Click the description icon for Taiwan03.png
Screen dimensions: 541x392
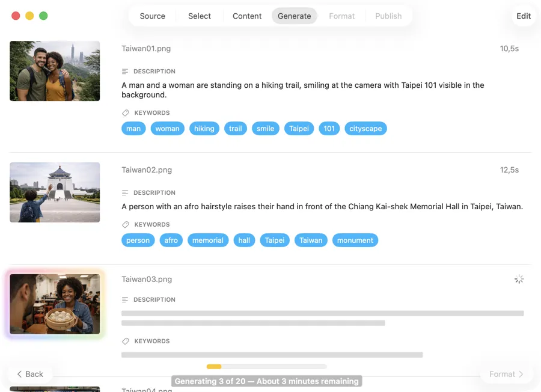tap(125, 300)
